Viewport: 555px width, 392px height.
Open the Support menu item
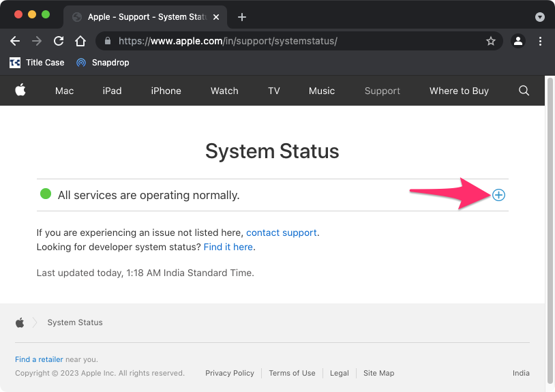pyautogui.click(x=382, y=91)
